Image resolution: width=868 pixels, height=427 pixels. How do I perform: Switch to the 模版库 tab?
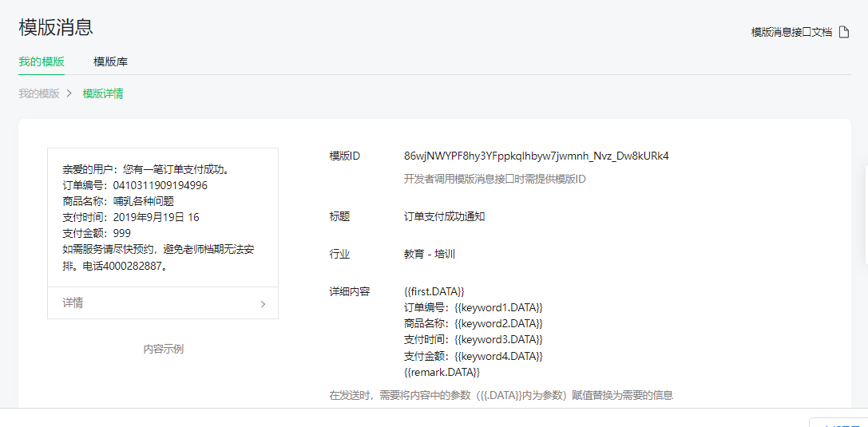[111, 61]
